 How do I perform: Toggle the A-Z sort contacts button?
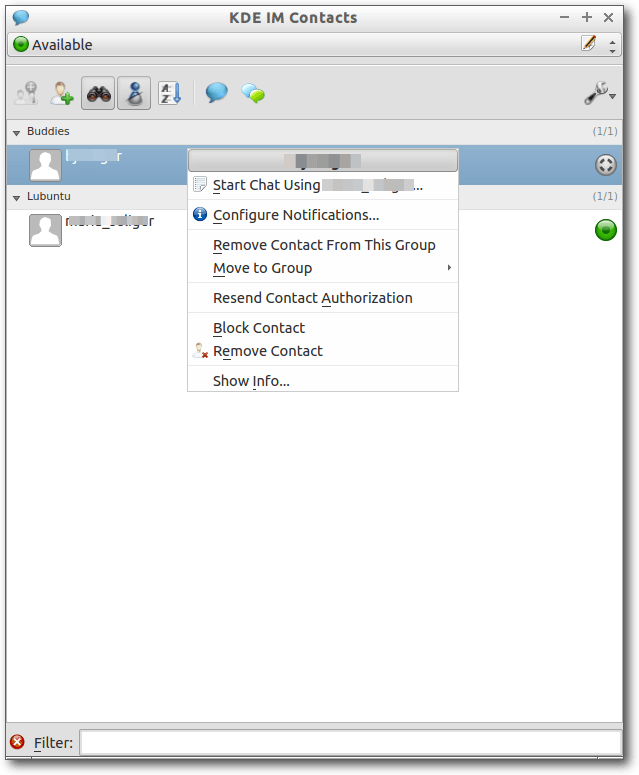pos(169,94)
